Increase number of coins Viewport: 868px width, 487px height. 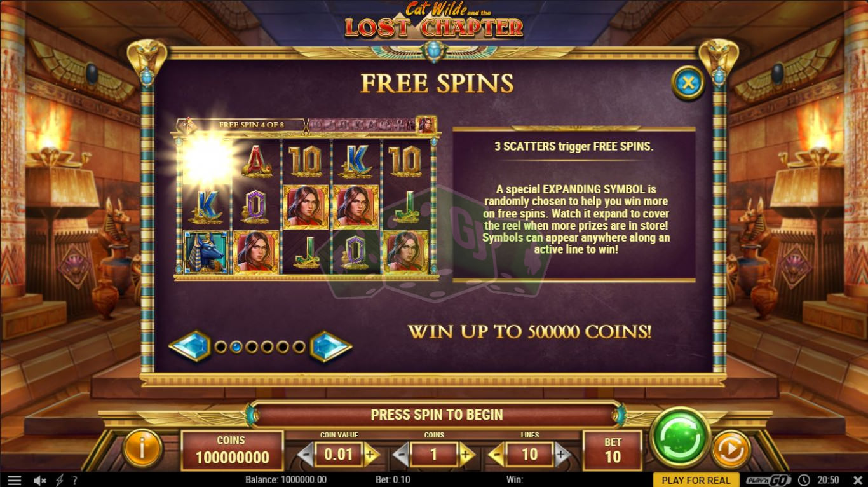point(466,455)
